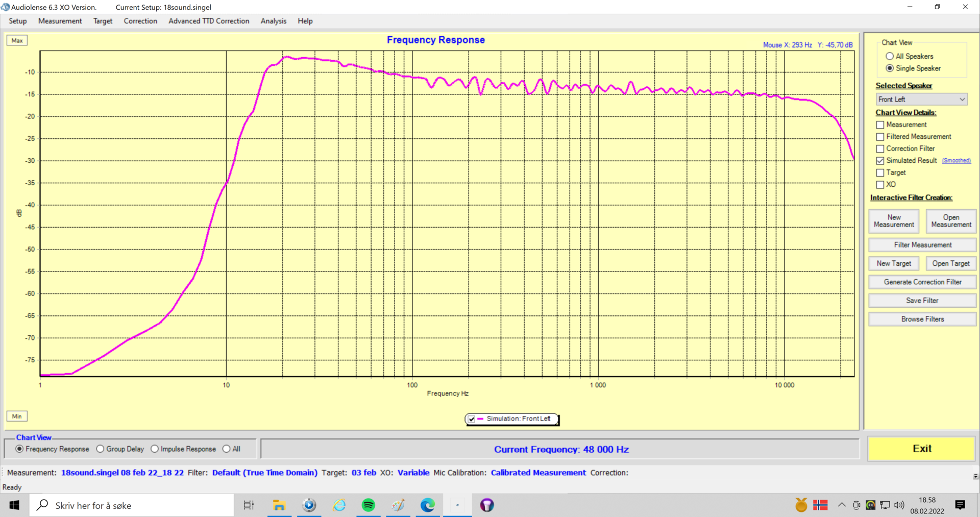Click the Open Target button
The height and width of the screenshot is (517, 980).
[951, 263]
